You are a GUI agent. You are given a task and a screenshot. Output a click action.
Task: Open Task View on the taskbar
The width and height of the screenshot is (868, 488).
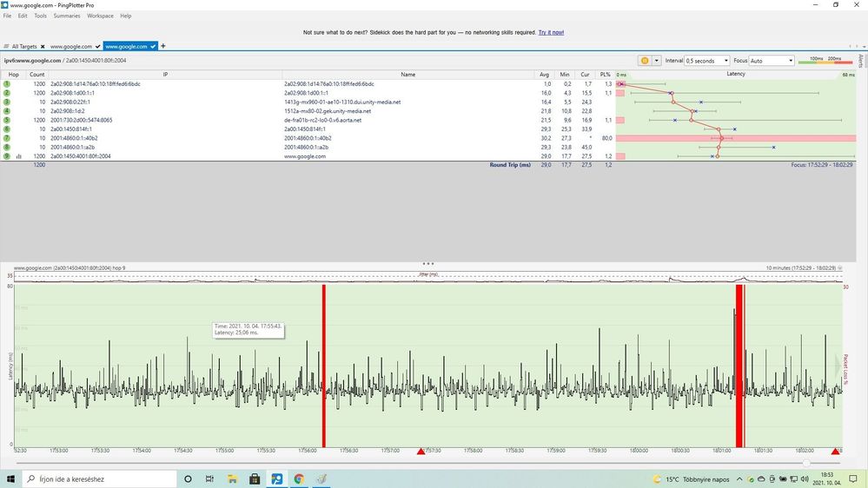[x=209, y=478]
